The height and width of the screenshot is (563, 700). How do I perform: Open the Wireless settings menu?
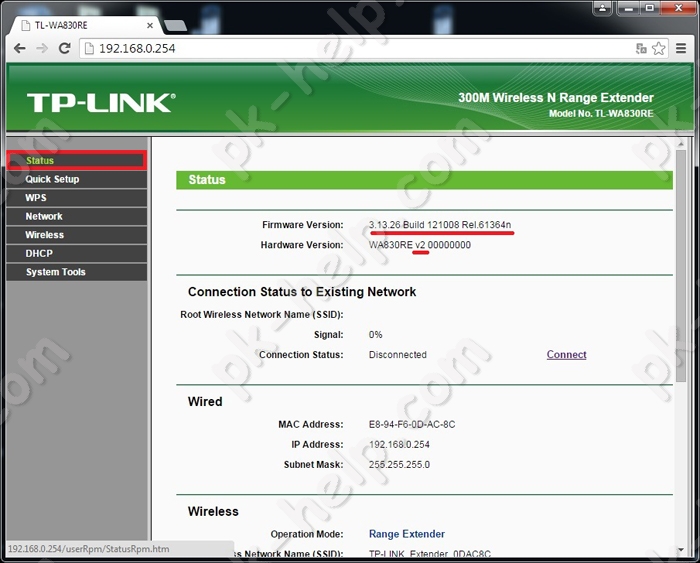point(77,235)
